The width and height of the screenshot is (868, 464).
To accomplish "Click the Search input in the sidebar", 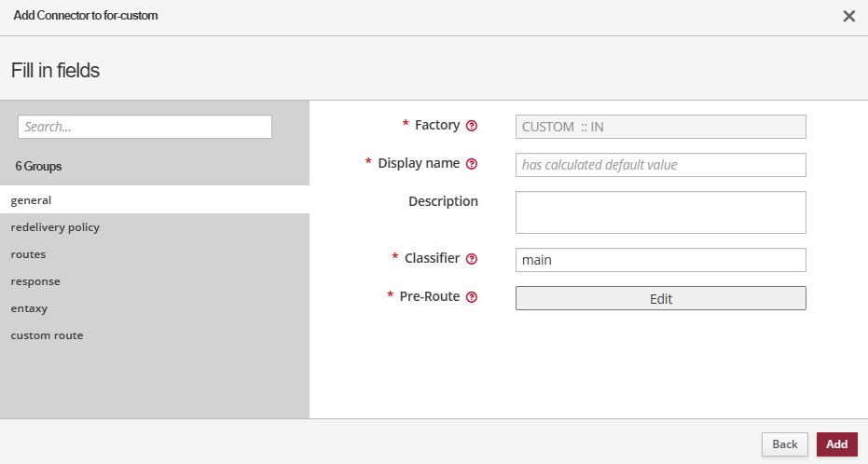I will (x=145, y=127).
